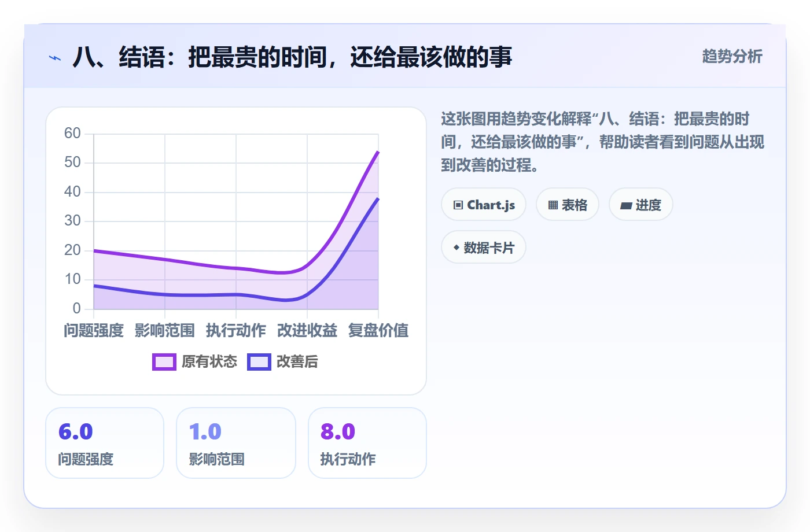Viewport: 810px width, 532px height.
Task: Click the table grid icon in 表格 chip
Action: pyautogui.click(x=553, y=205)
